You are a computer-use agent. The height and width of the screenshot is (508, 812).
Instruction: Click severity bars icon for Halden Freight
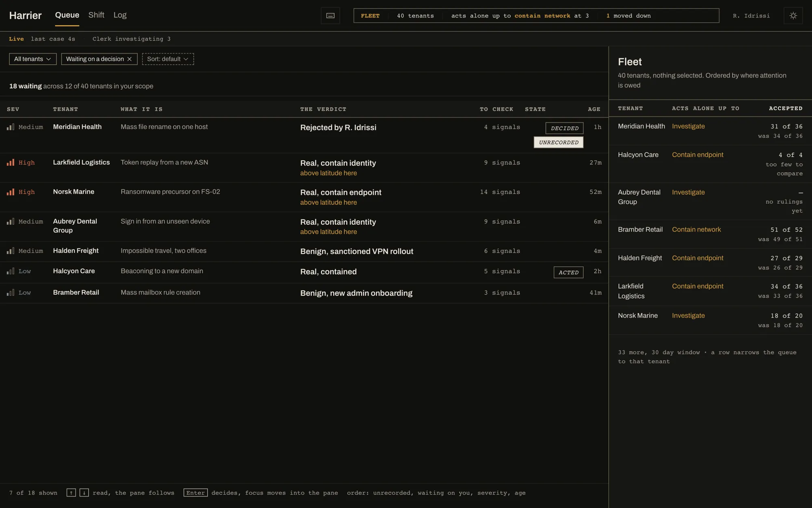11,251
